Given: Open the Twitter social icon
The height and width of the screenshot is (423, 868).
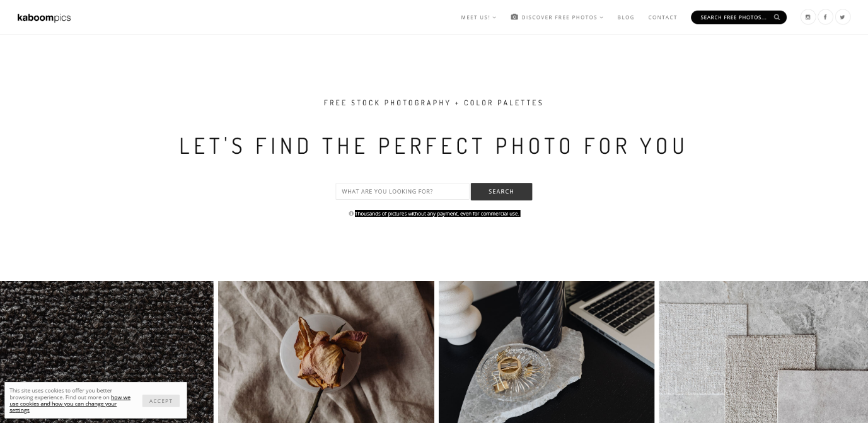Looking at the screenshot, I should click(x=843, y=17).
